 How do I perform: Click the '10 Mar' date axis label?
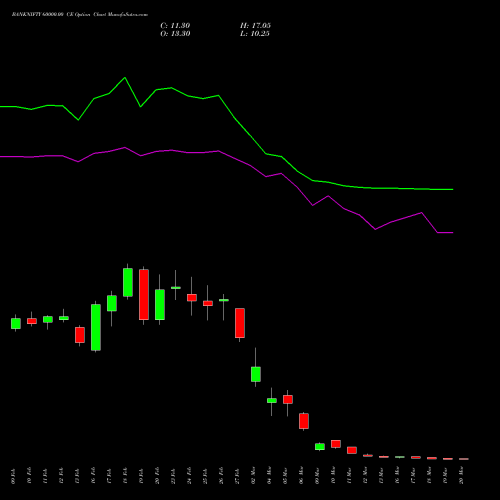coord(333,475)
